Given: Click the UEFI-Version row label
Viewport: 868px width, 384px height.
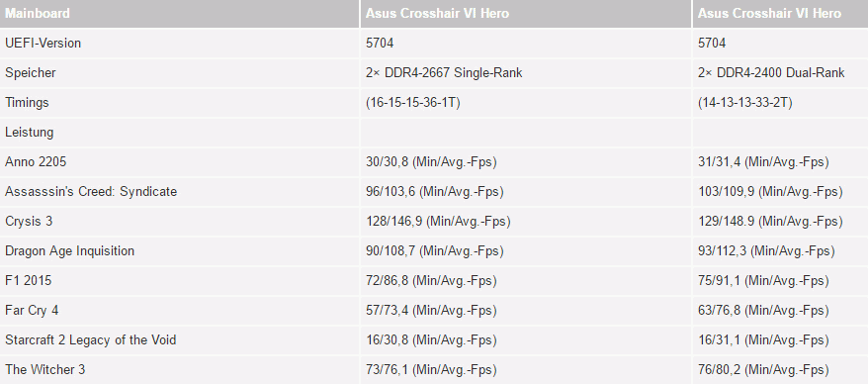Looking at the screenshot, I should pyautogui.click(x=43, y=43).
